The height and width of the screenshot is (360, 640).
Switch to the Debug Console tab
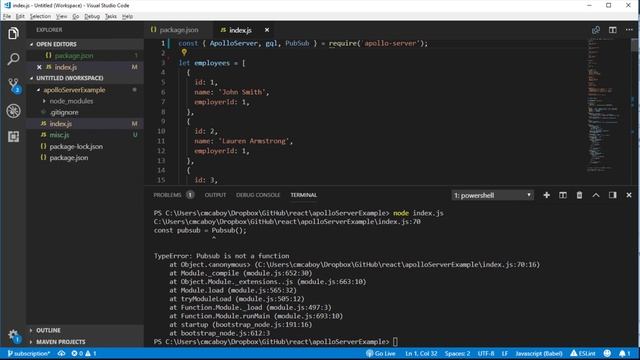[x=258, y=195]
